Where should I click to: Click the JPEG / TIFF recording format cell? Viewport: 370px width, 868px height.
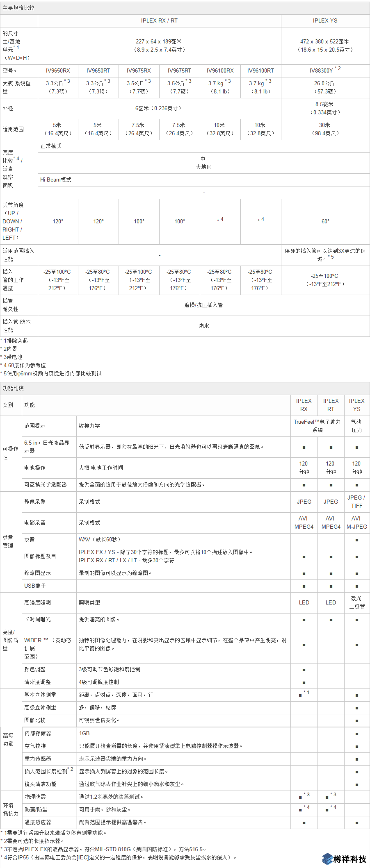[356, 502]
